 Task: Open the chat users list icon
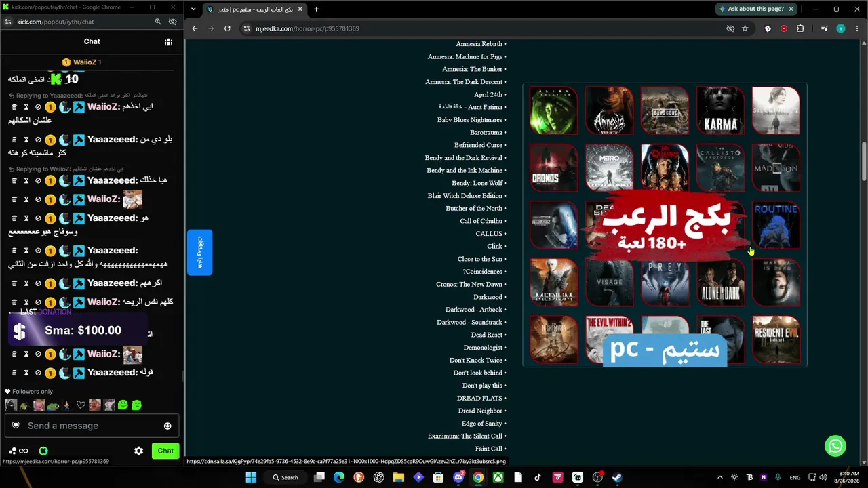(168, 42)
